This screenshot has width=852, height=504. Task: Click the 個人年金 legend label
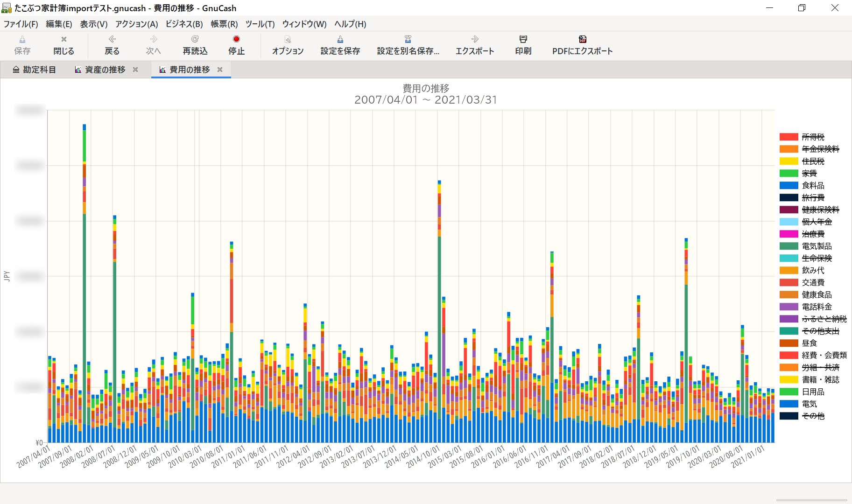817,222
